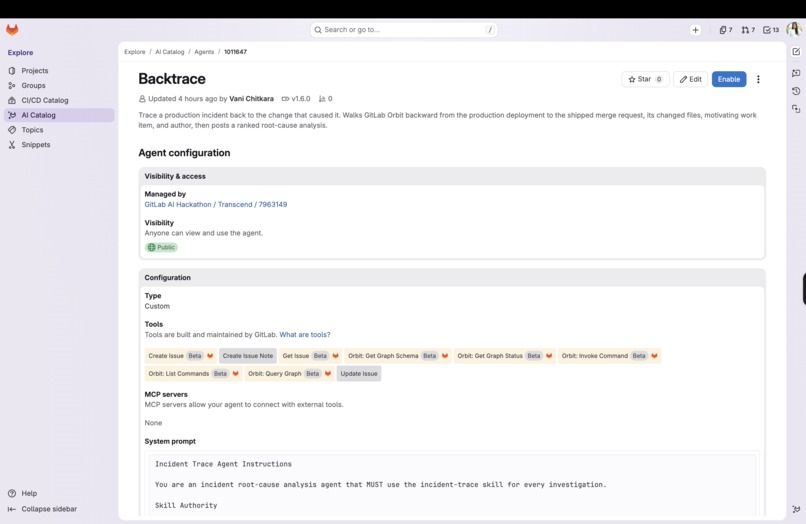The height and width of the screenshot is (524, 806).
Task: Click the Create Issue tool chip
Action: pos(180,356)
